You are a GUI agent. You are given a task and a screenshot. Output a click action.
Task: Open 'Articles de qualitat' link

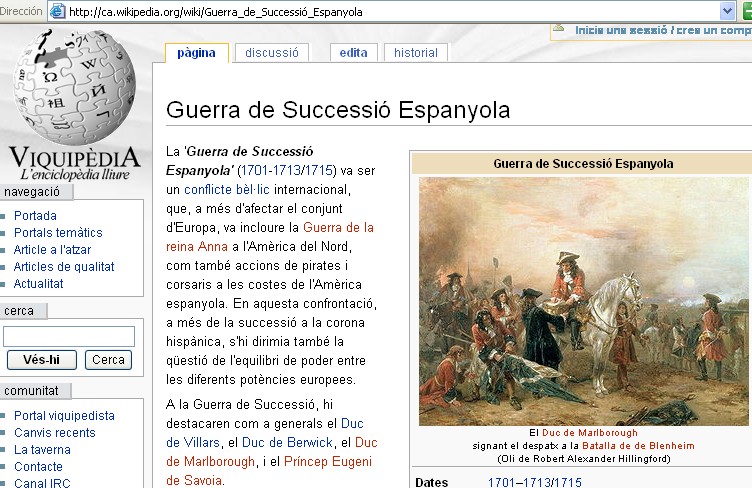64,267
